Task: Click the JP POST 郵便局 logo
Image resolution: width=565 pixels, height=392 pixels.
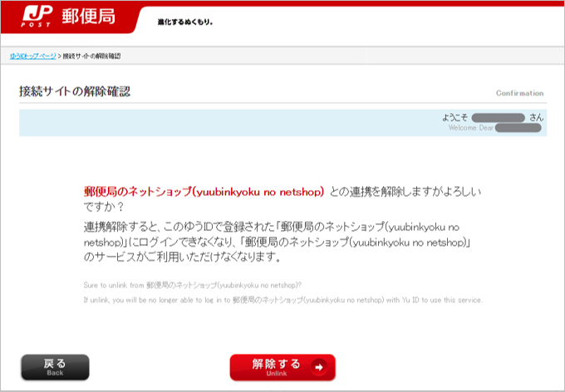Action: [x=68, y=17]
